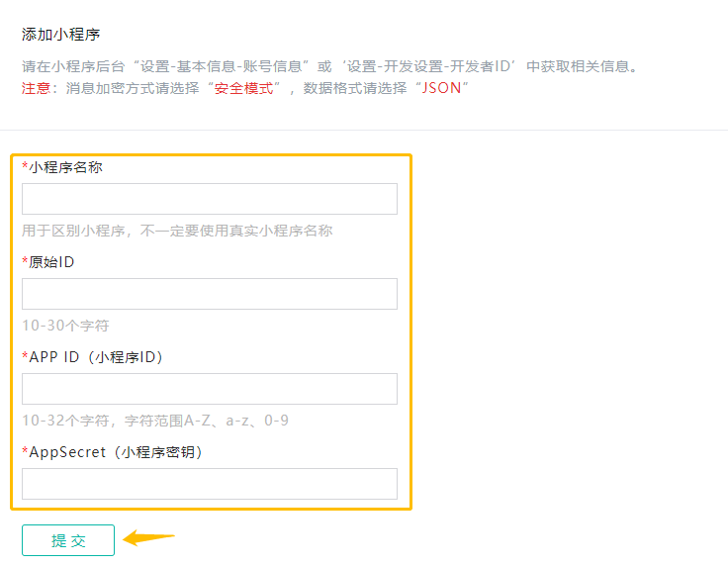728x566 pixels.
Task: Click the yellow arrow pointing at 提交
Action: pyautogui.click(x=149, y=539)
